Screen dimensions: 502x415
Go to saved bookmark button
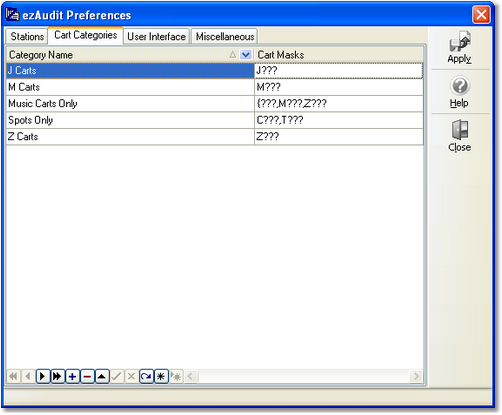click(176, 376)
